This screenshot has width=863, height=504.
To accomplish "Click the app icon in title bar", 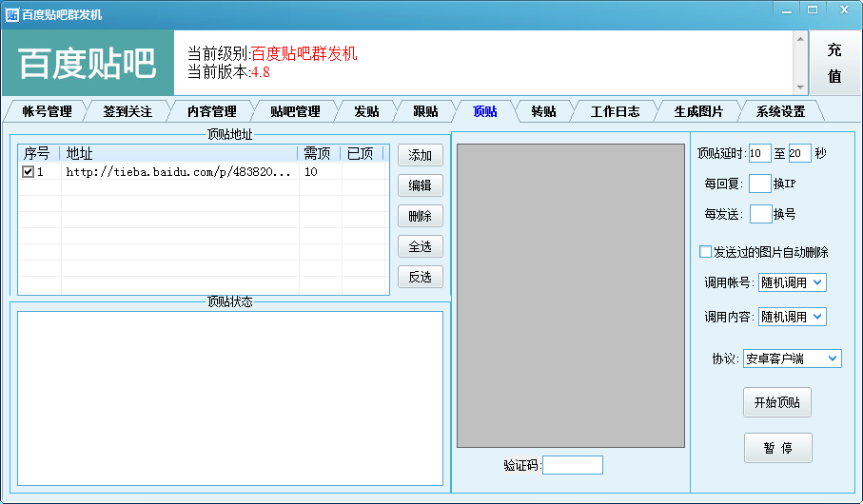I will click(x=11, y=15).
